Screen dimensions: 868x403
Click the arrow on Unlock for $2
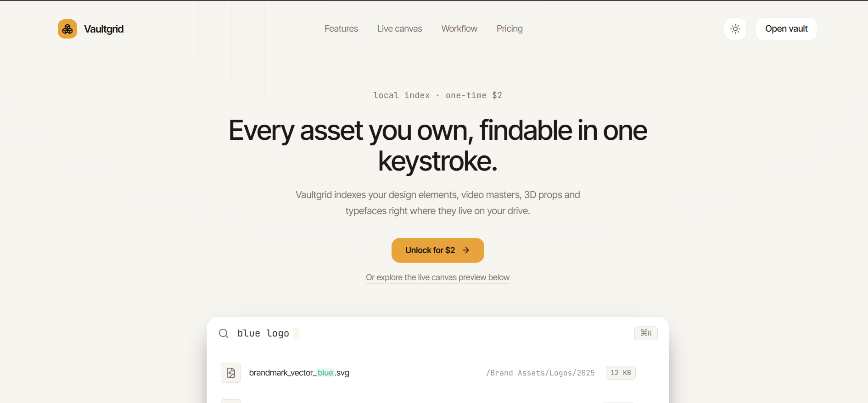466,250
